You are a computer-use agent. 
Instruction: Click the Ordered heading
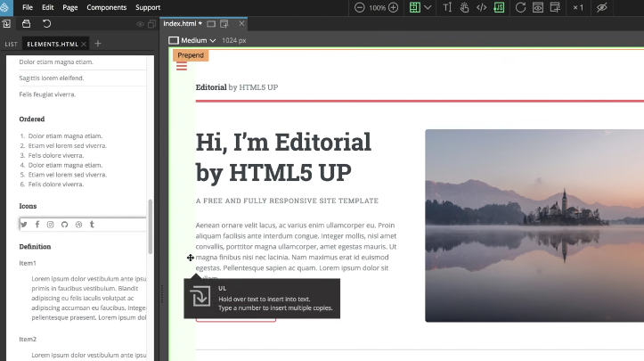pos(32,119)
